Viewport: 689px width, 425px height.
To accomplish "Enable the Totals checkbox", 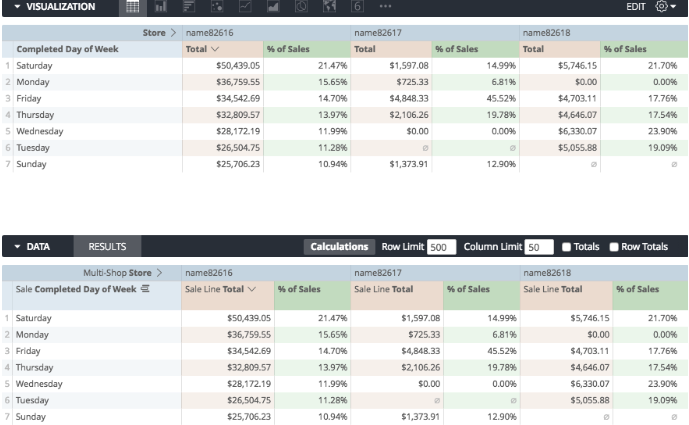I will point(566,247).
